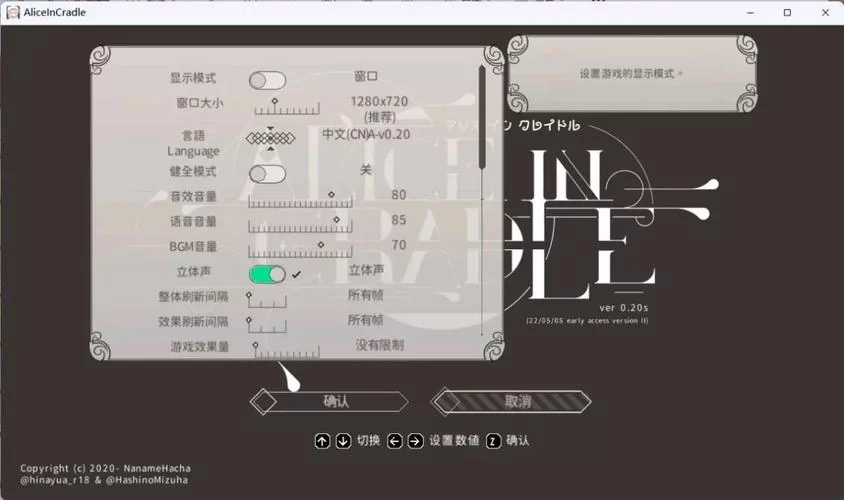Click the 所有帧 value for 整体刷新间隔

365,295
